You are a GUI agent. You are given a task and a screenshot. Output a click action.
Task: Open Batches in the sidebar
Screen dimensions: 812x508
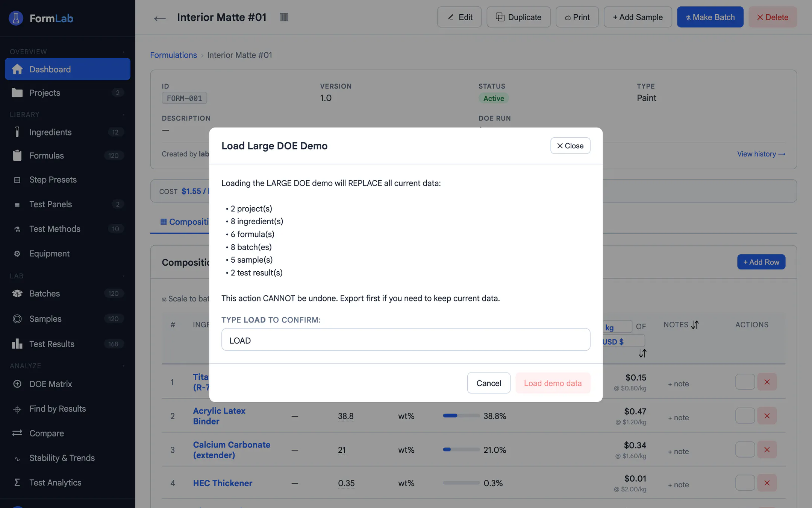(68, 294)
